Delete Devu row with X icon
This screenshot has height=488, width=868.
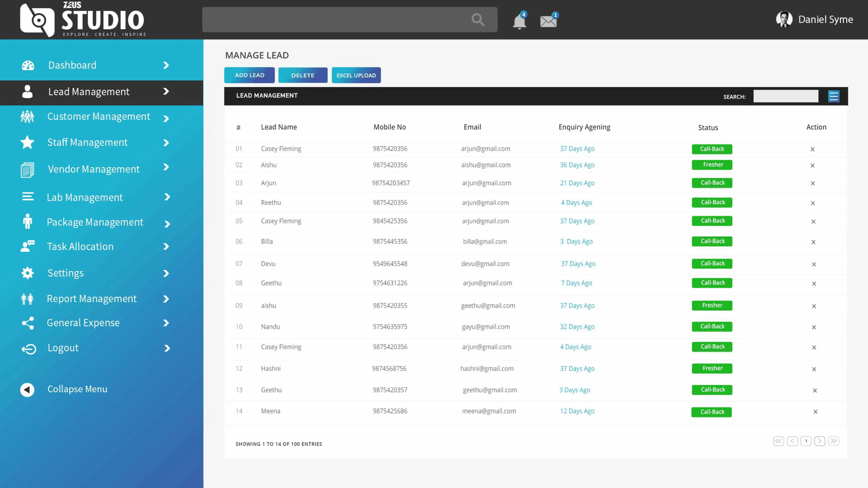[x=814, y=264]
